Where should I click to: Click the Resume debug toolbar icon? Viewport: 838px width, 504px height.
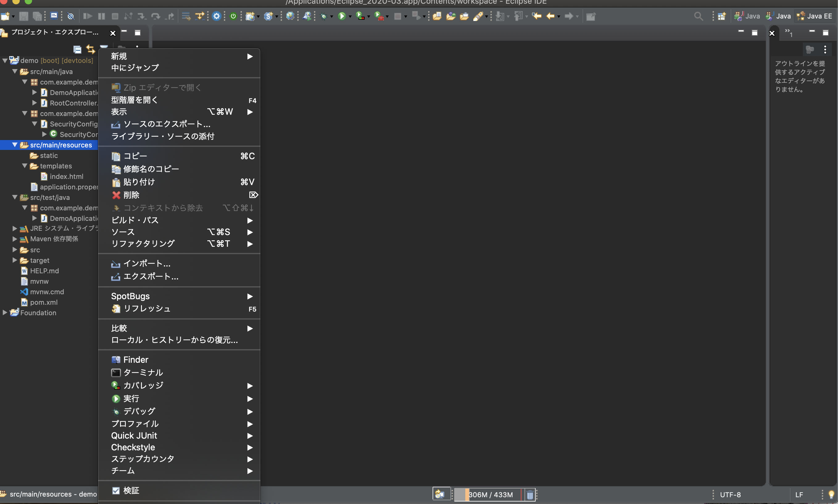click(x=87, y=16)
